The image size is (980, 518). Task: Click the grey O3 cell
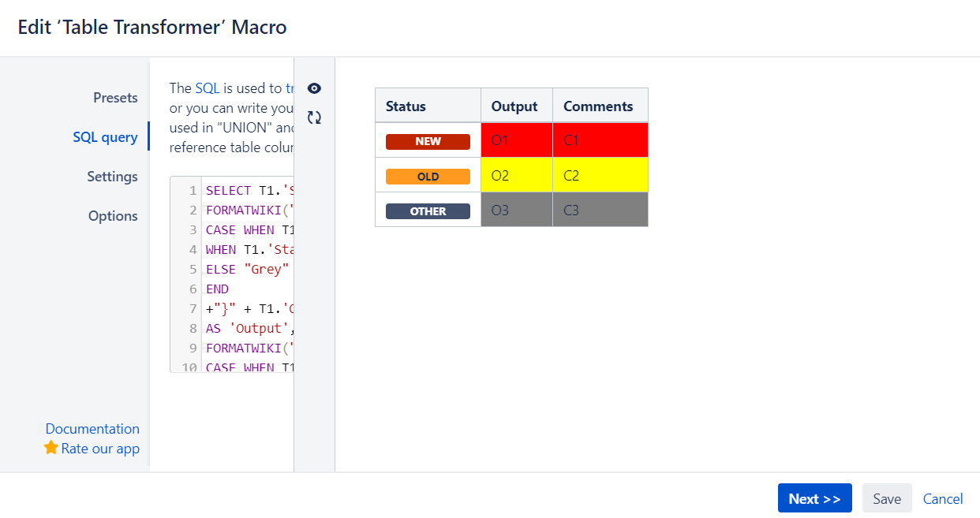coord(516,209)
